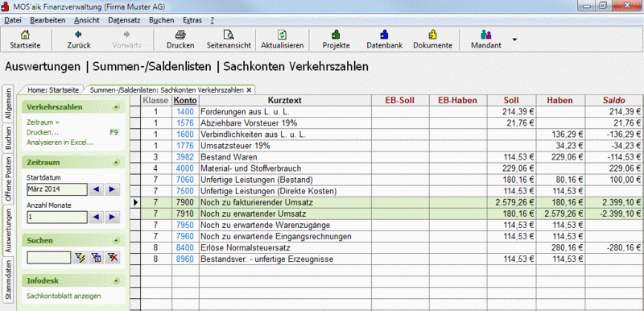Decrease the Anzahl Monate value
644x311 pixels.
click(96, 217)
